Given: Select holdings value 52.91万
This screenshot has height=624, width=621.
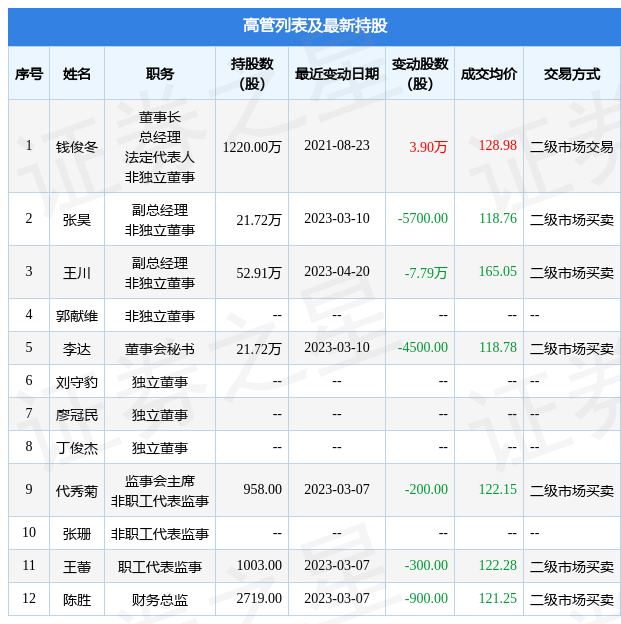Looking at the screenshot, I should click(259, 273).
